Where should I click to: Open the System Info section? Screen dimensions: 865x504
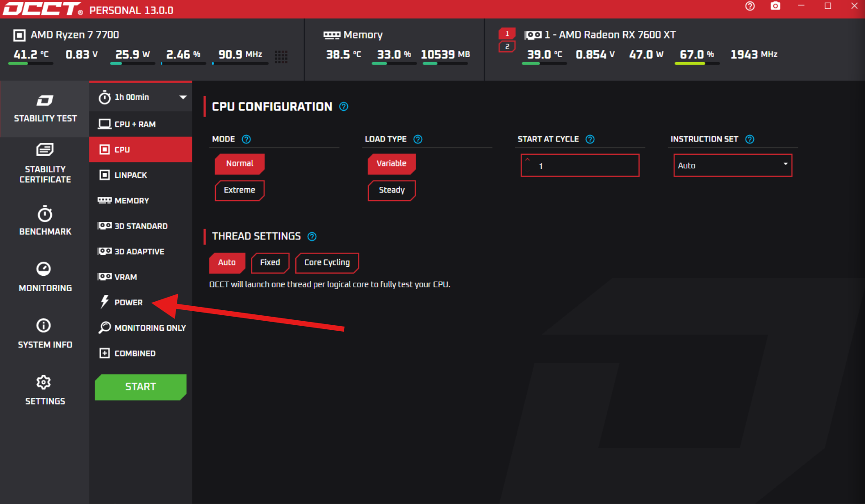[x=45, y=334]
